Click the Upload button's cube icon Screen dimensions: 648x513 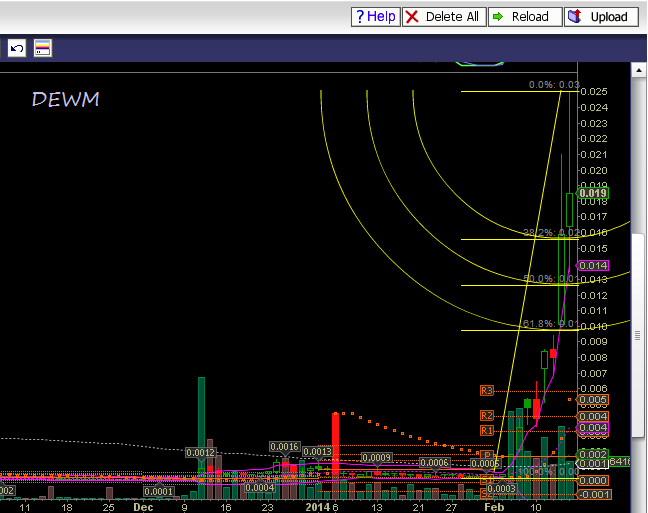(575, 17)
